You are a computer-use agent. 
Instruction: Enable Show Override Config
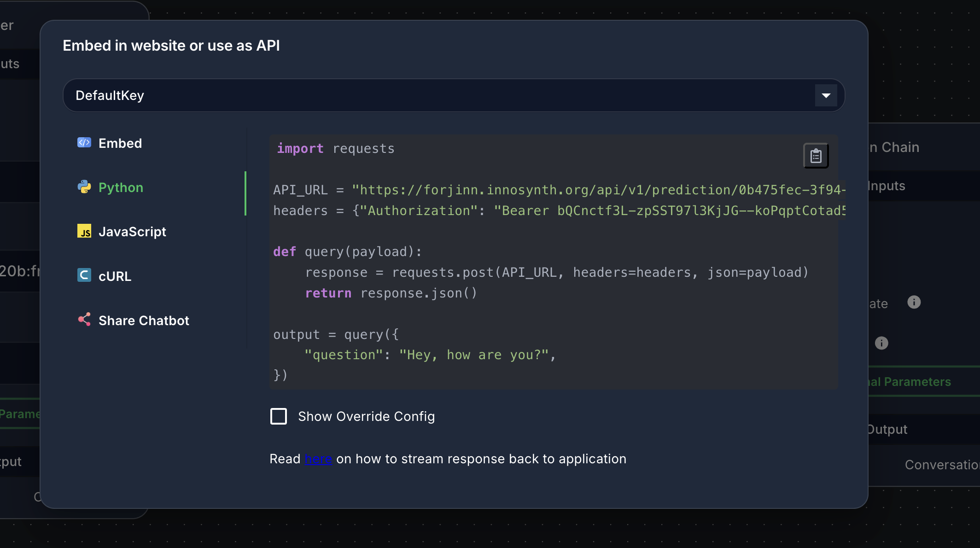point(279,416)
